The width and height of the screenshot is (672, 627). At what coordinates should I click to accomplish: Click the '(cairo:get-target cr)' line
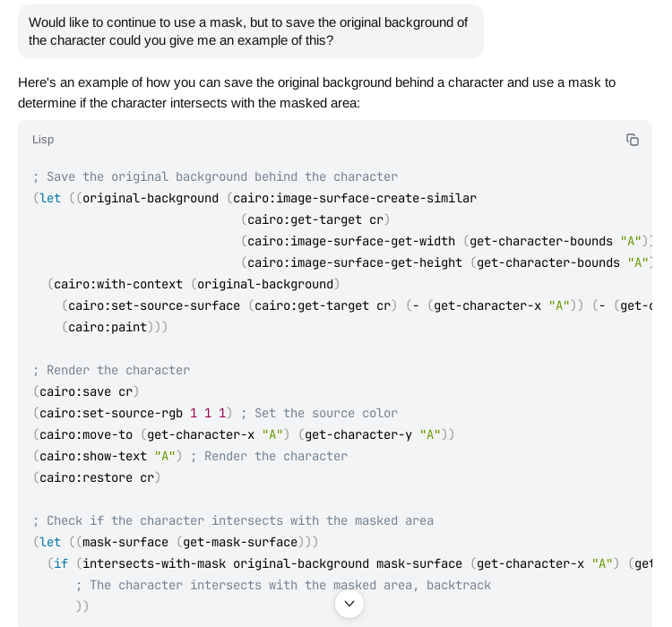(315, 219)
